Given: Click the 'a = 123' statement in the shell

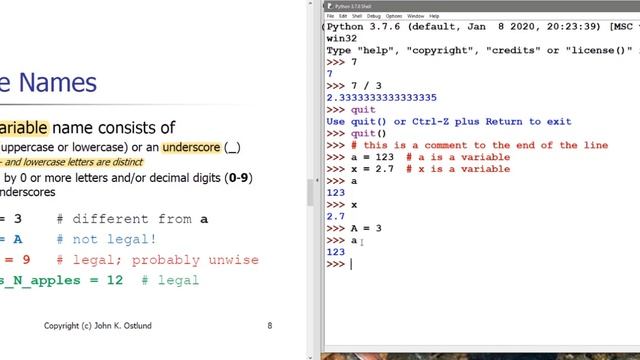Looking at the screenshot, I should 372,157.
